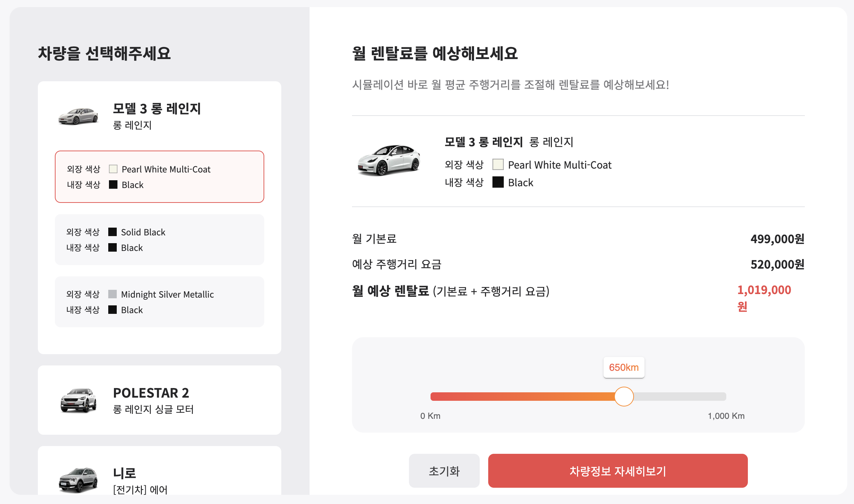Click the 1,019,000원 total rental fee
The image size is (854, 504).
pyautogui.click(x=764, y=298)
